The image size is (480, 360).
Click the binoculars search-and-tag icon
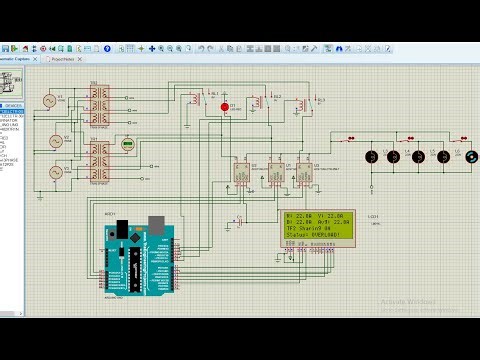(339, 49)
